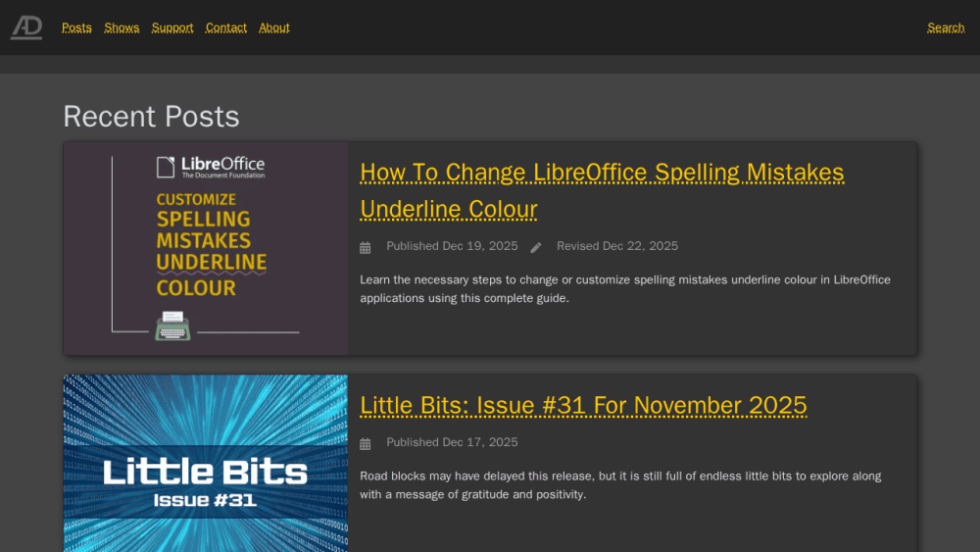The image size is (980, 552).
Task: Open the Posts menu link
Action: click(x=76, y=27)
